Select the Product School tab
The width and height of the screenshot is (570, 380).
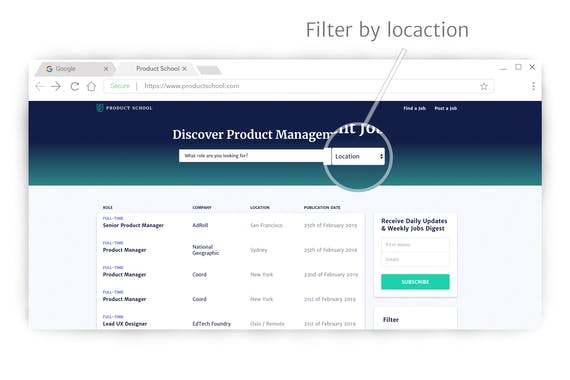click(x=157, y=69)
